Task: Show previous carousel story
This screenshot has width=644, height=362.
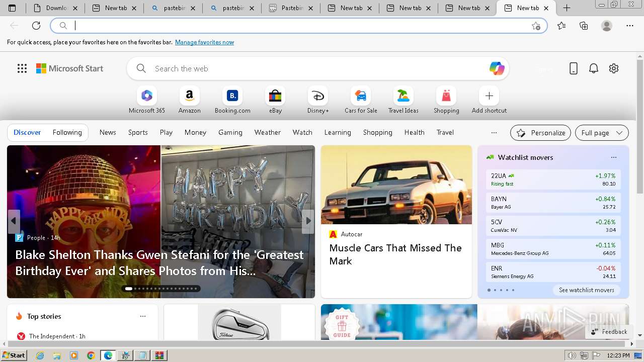Action: coord(14,221)
